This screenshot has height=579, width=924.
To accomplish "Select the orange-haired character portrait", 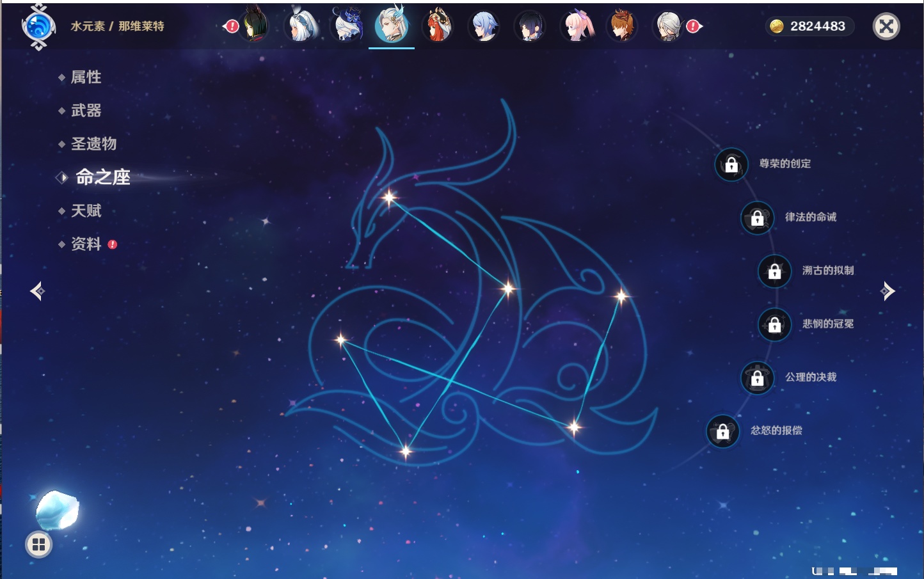I will pos(622,26).
